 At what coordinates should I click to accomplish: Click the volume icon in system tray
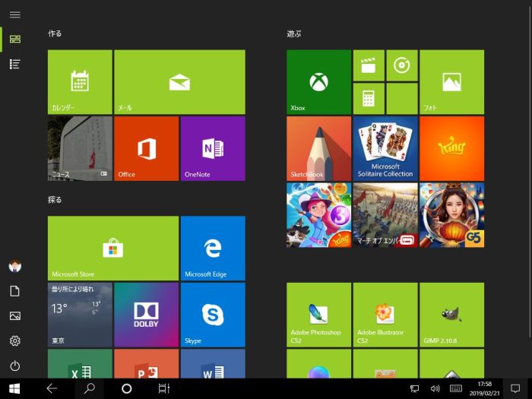[x=435, y=388]
